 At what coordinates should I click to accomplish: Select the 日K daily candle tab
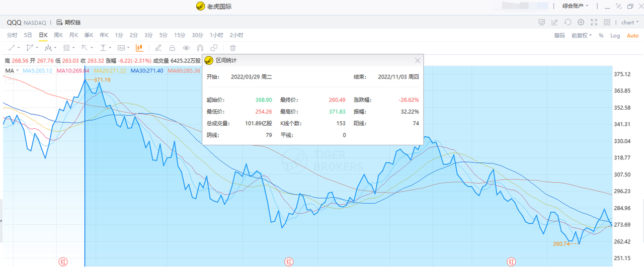coord(43,35)
